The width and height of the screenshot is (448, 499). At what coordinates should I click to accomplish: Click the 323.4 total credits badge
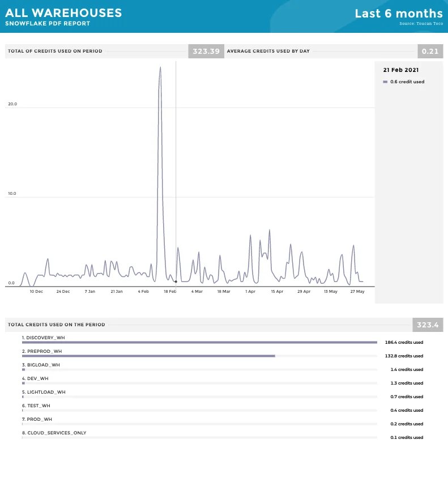[x=428, y=325]
